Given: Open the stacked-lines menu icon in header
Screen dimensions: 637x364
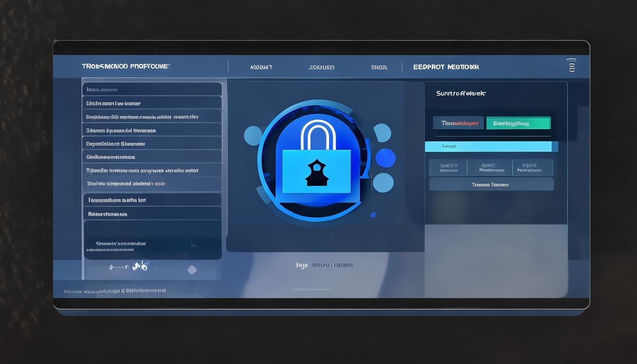Looking at the screenshot, I should pos(571,66).
